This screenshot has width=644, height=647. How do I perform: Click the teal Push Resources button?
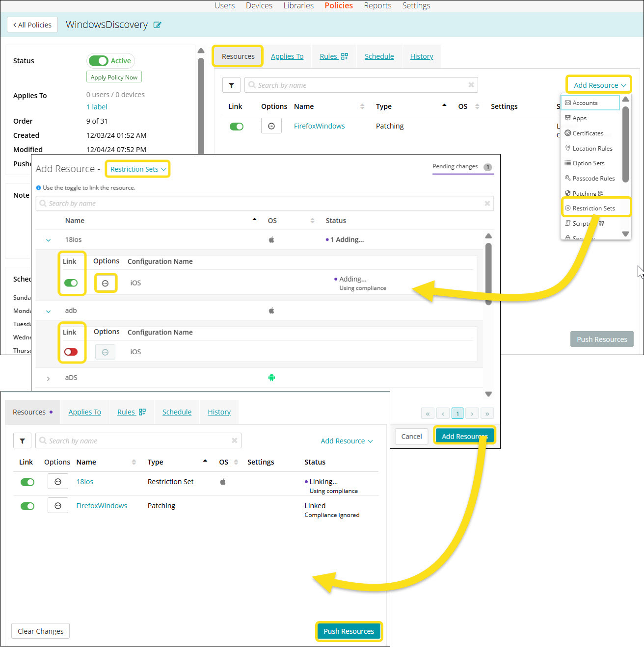[349, 631]
